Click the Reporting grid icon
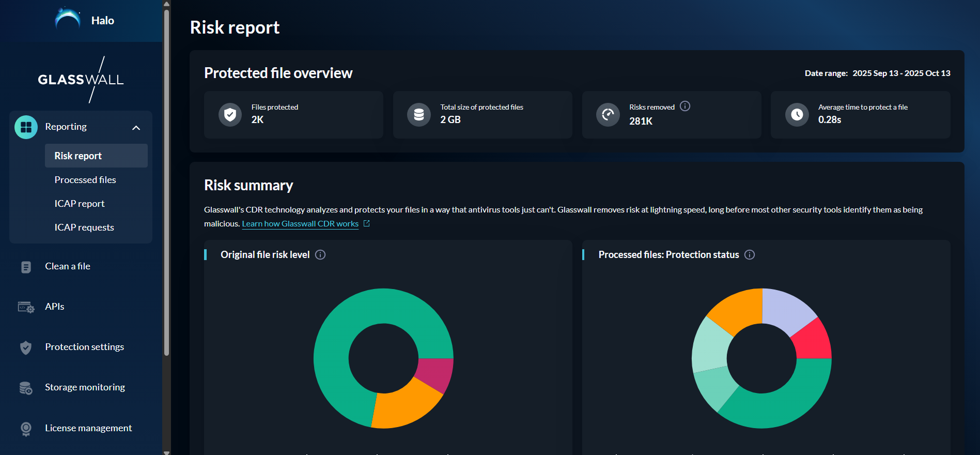This screenshot has width=980, height=455. [x=26, y=127]
